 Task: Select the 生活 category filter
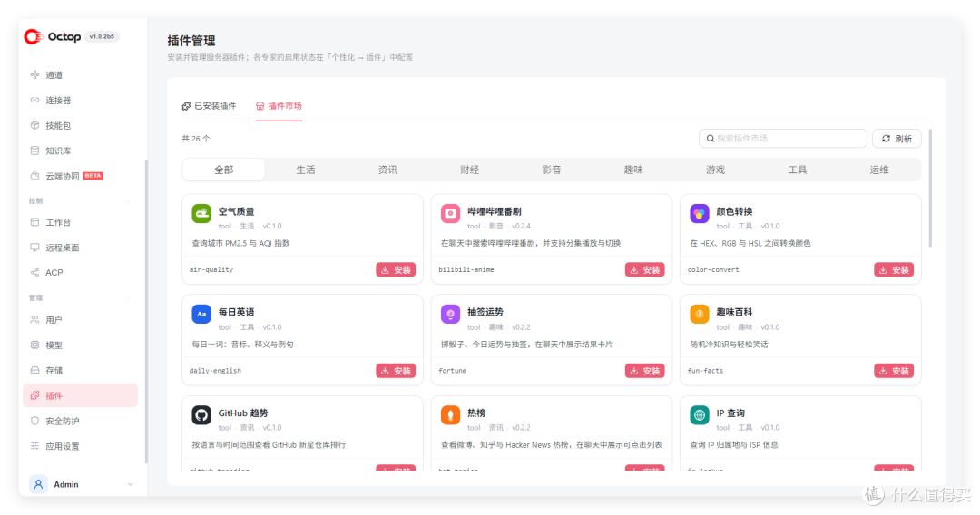point(306,170)
